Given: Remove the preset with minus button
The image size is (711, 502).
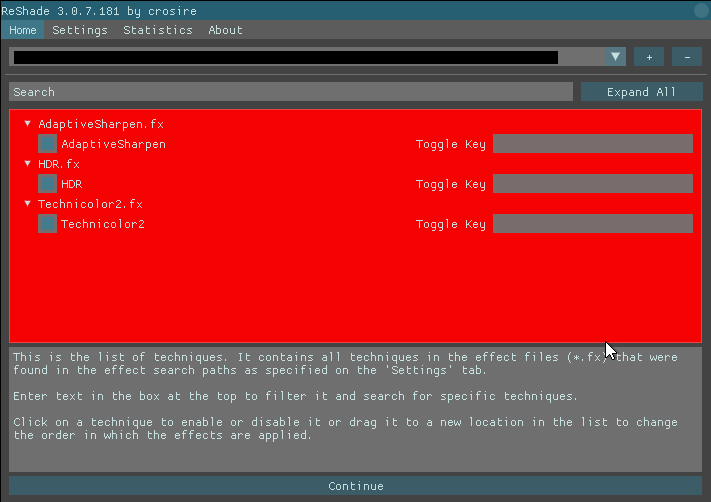Looking at the screenshot, I should (687, 57).
